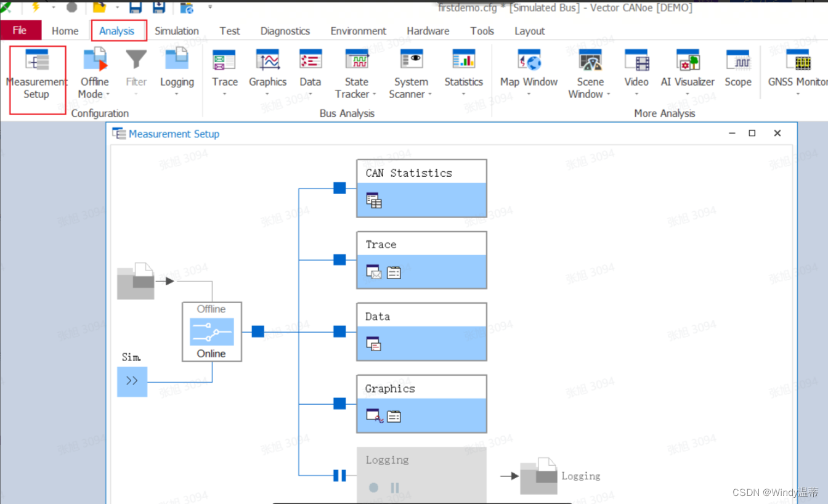Expand the State Tracker dropdown arrow

pos(374,94)
